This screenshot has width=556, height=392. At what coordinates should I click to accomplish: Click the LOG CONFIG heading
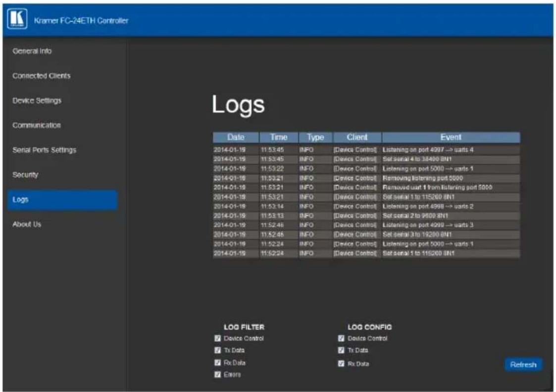click(369, 327)
